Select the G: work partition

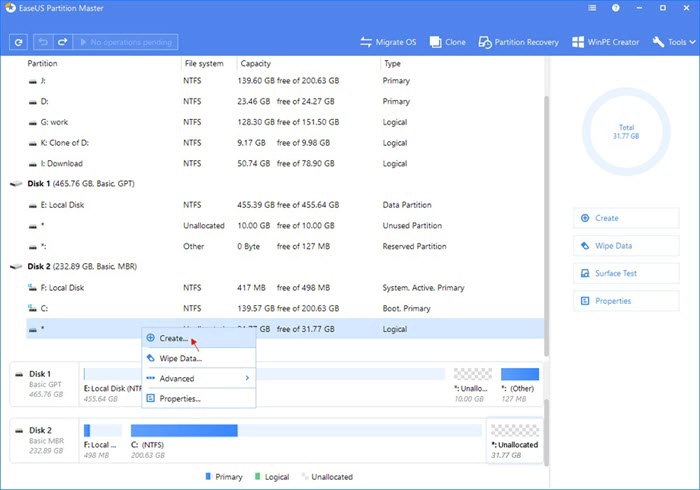pyautogui.click(x=285, y=122)
